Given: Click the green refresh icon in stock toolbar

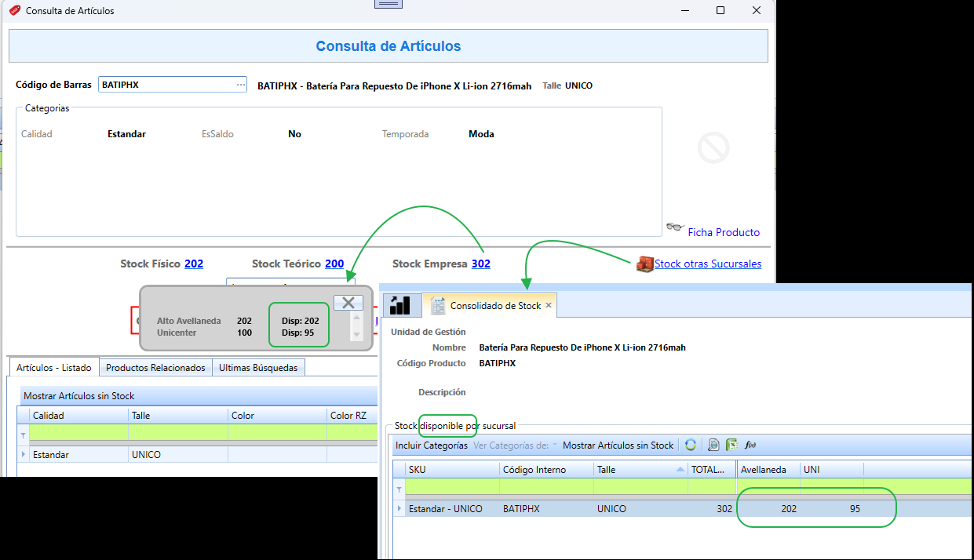Looking at the screenshot, I should [691, 445].
